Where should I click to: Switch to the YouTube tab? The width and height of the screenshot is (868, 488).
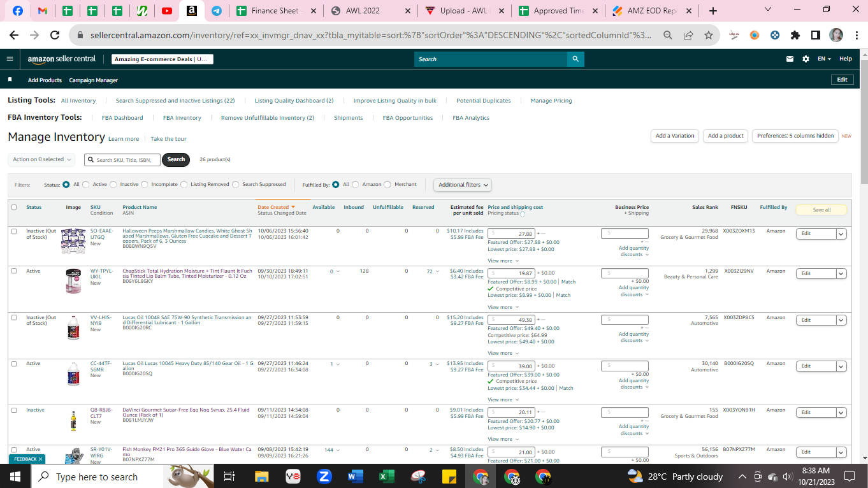(167, 11)
